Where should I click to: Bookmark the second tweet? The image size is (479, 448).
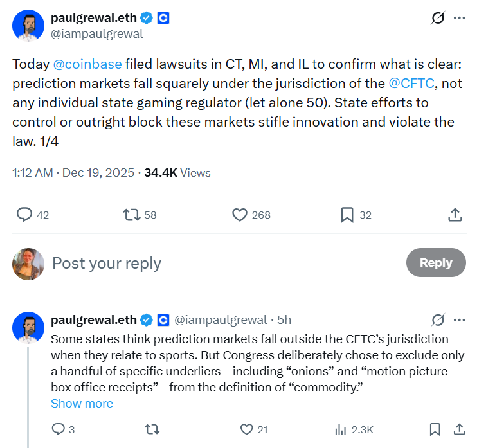pos(435,429)
